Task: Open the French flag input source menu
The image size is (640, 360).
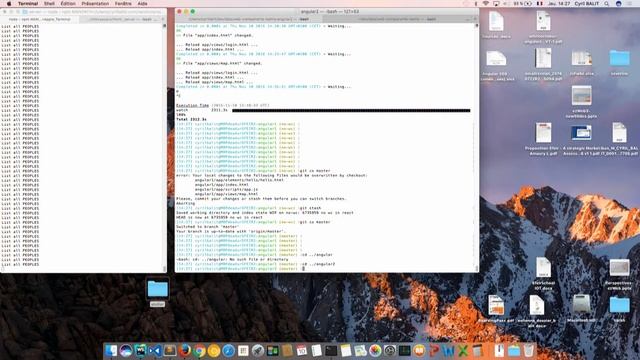Action: [540, 4]
